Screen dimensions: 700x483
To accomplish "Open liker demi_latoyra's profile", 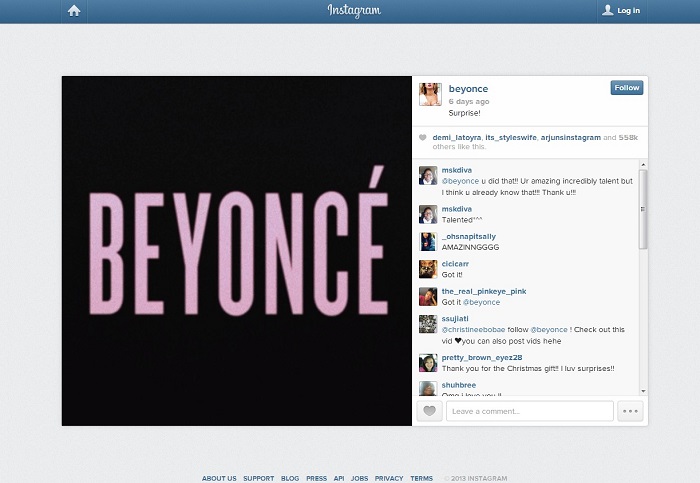I will (457, 137).
